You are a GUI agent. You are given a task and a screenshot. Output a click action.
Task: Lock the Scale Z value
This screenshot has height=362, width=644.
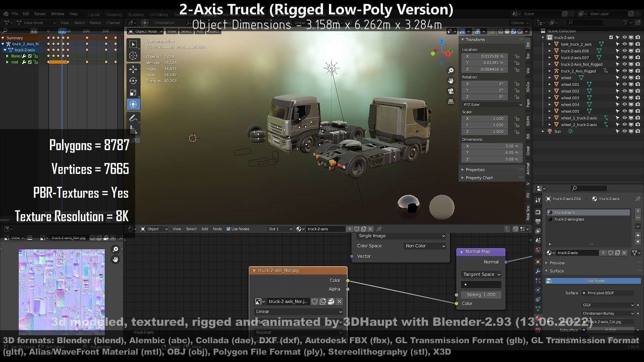[x=517, y=132]
